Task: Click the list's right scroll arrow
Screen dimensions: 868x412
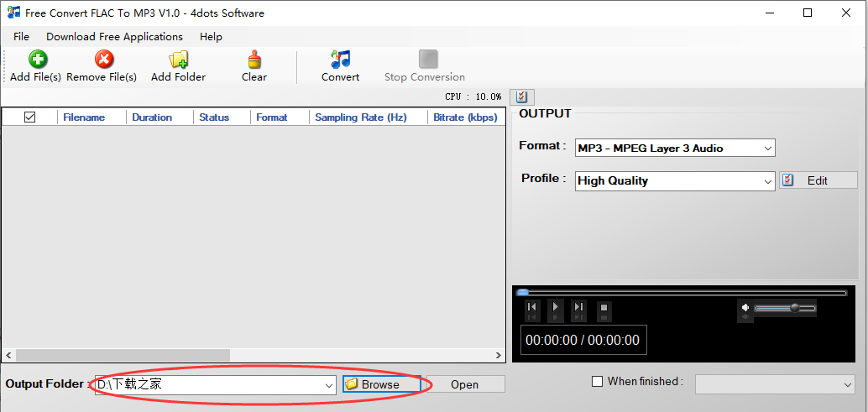Action: pyautogui.click(x=499, y=356)
